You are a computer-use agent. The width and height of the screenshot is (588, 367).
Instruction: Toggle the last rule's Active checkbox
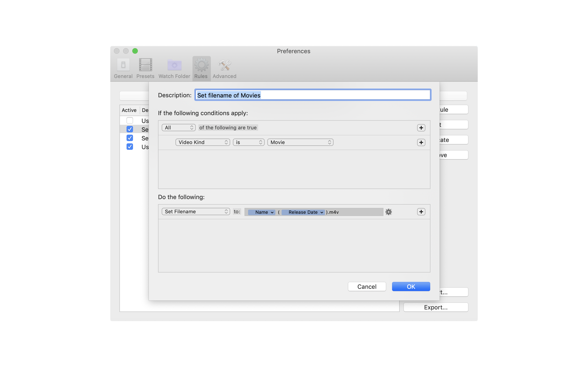point(130,147)
